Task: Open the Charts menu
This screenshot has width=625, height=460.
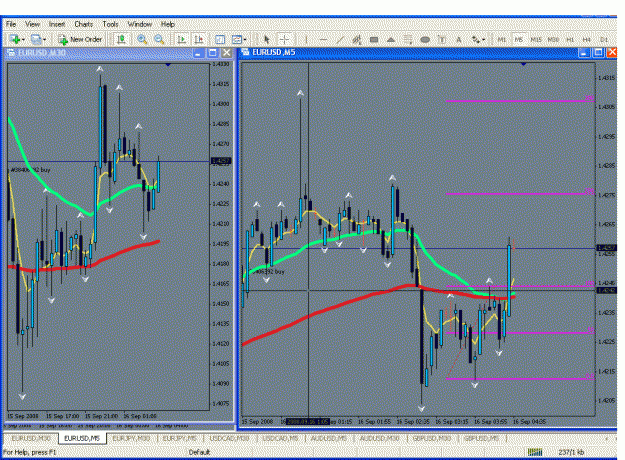Action: [84, 24]
